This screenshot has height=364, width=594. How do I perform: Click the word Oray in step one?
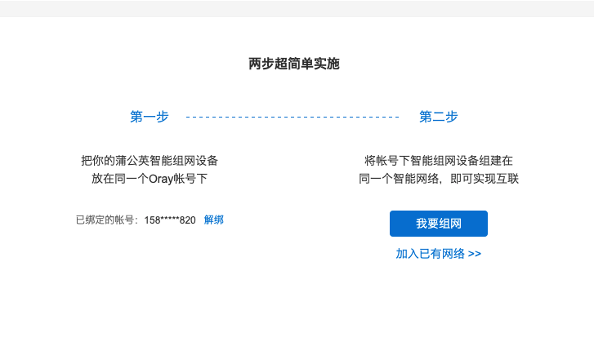163,179
